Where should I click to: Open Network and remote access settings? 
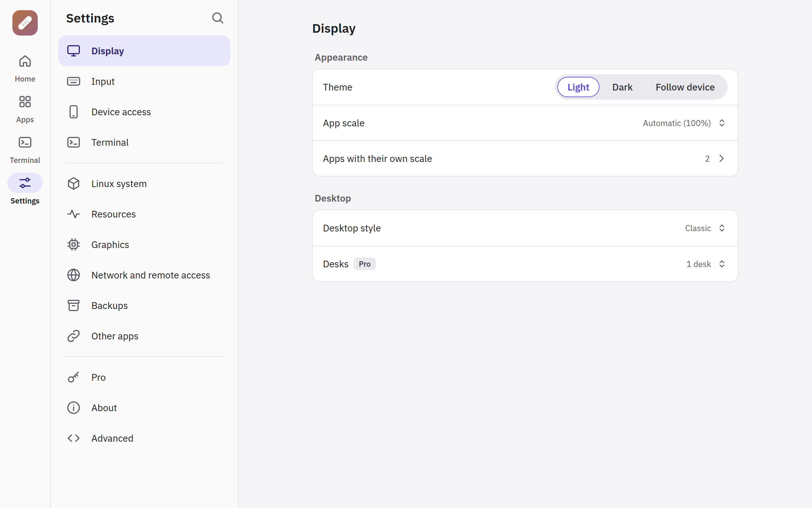144,275
